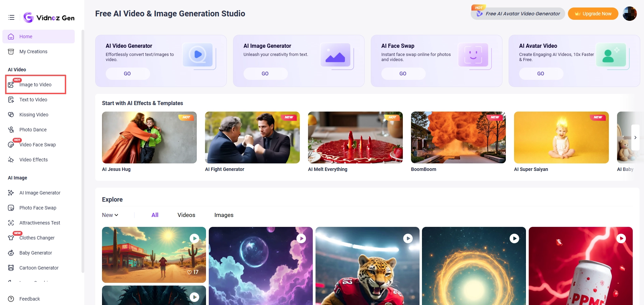Play the red soda can video
The width and height of the screenshot is (644, 305).
pyautogui.click(x=621, y=238)
